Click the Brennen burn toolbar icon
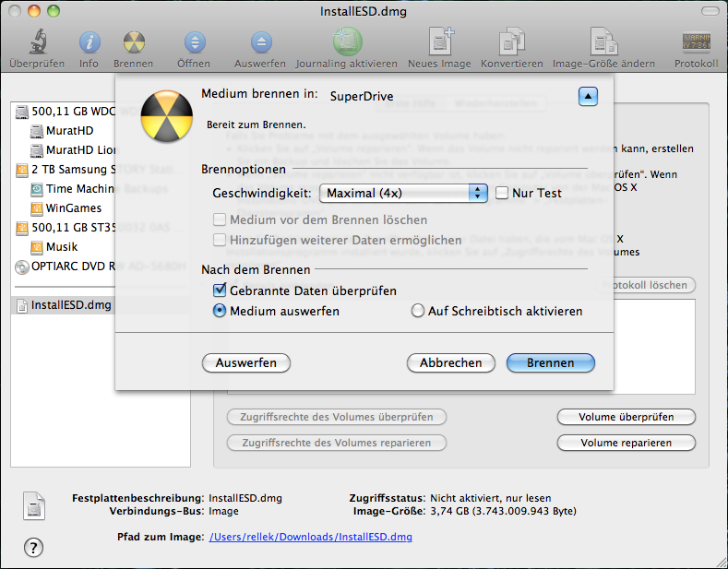Image resolution: width=728 pixels, height=569 pixels. (x=134, y=42)
